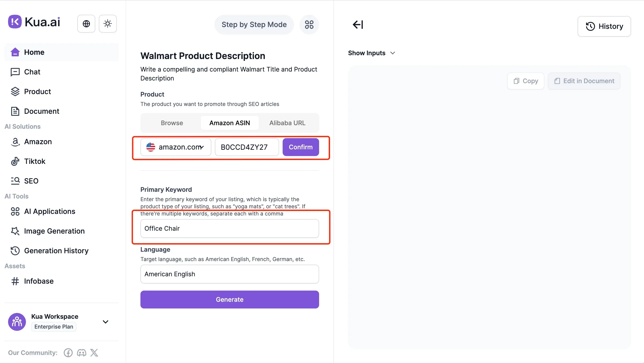
Task: Click the Generate button
Action: pos(229,300)
